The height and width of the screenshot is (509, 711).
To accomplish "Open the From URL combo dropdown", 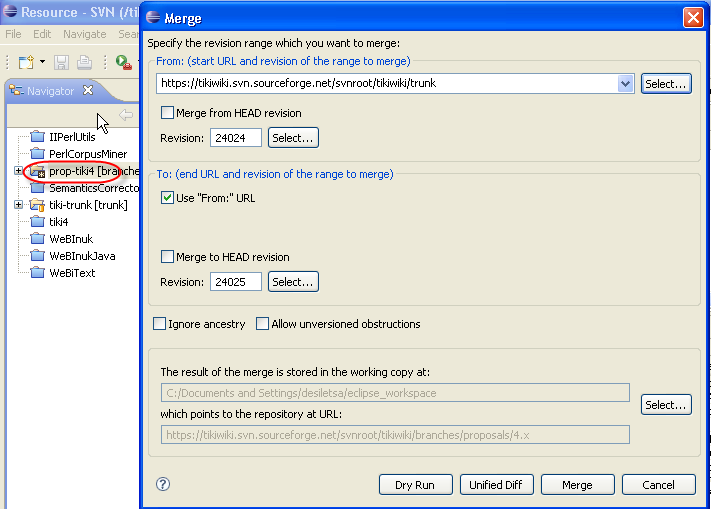I will 625,83.
